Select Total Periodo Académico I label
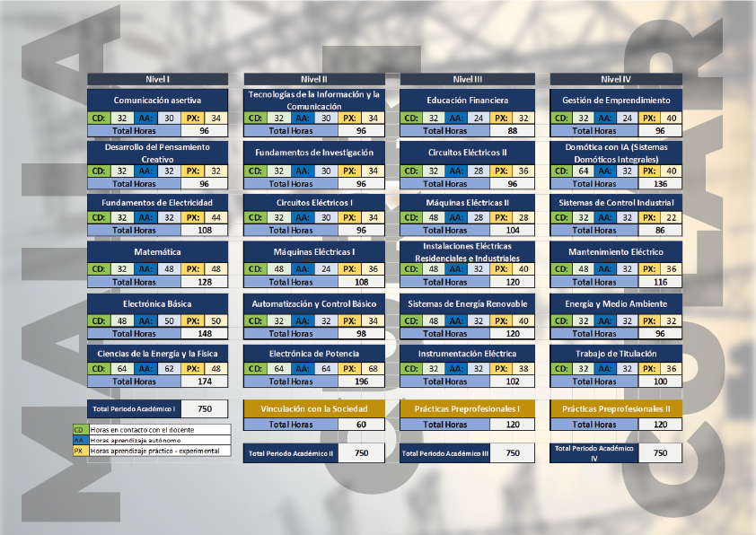The width and height of the screenshot is (756, 535). point(134,408)
